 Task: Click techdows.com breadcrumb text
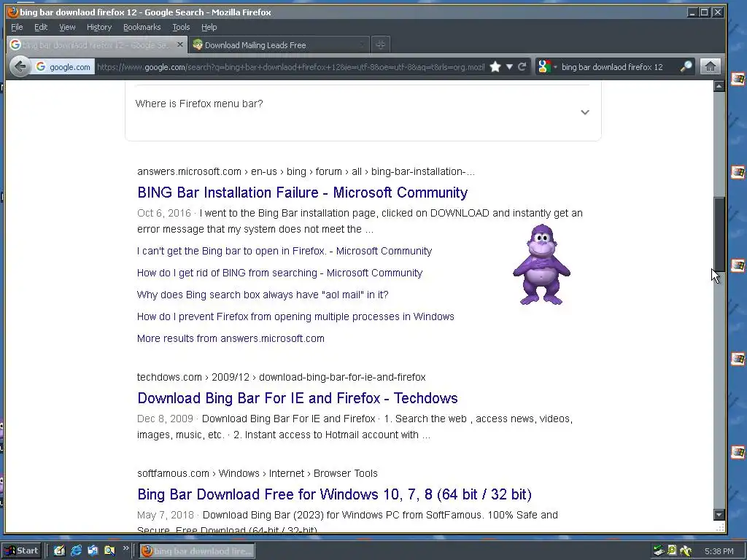[x=169, y=377]
